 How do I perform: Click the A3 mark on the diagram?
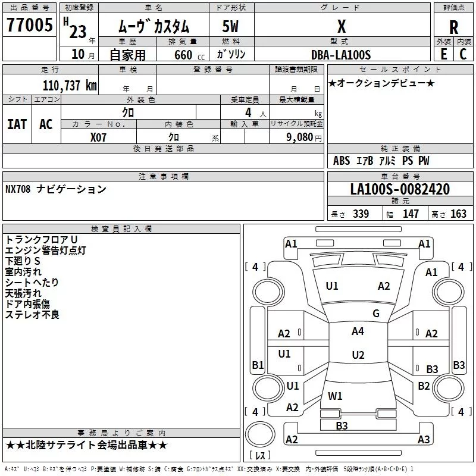click(x=424, y=440)
